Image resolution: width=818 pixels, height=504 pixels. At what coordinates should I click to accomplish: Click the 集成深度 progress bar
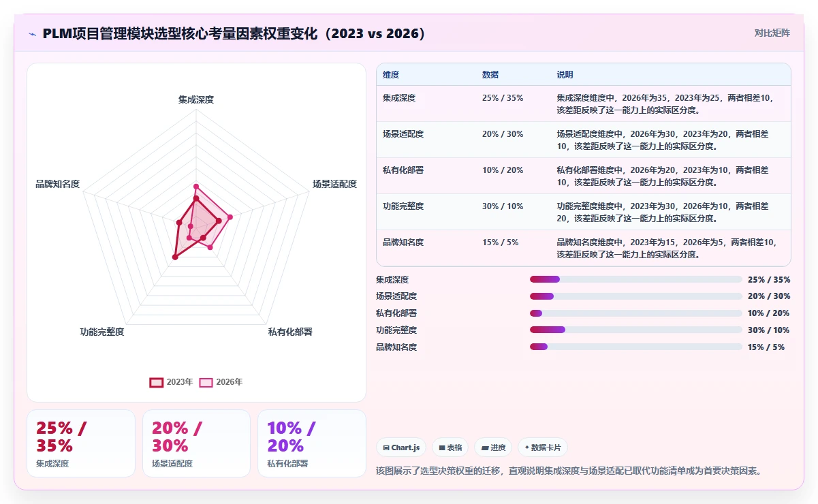(x=636, y=279)
